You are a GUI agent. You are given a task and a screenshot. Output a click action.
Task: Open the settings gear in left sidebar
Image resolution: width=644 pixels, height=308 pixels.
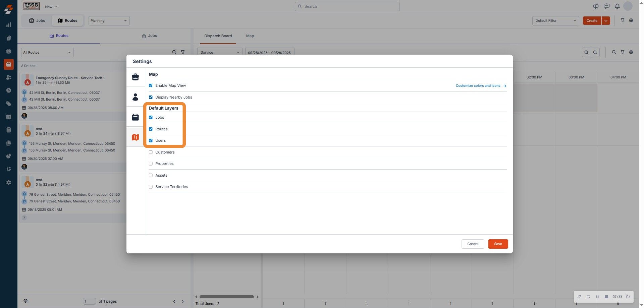click(9, 183)
